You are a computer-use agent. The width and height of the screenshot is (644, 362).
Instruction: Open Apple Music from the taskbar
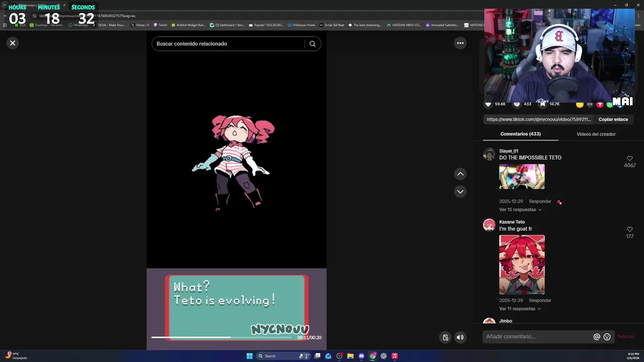[x=394, y=356]
